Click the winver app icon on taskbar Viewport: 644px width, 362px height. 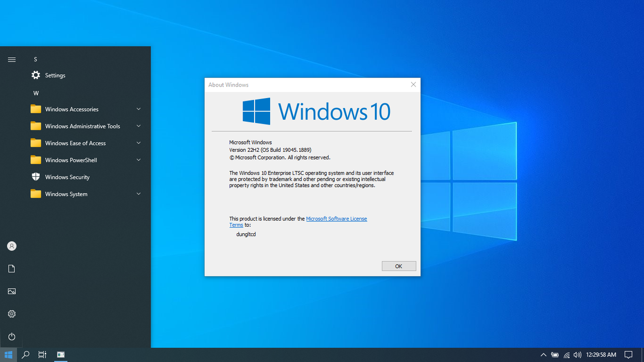pos(61,355)
